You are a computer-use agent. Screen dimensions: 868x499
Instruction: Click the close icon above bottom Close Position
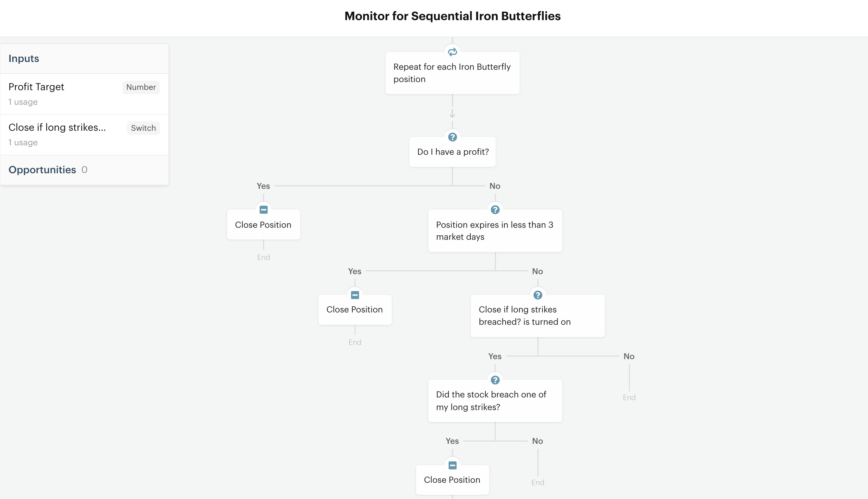point(452,465)
